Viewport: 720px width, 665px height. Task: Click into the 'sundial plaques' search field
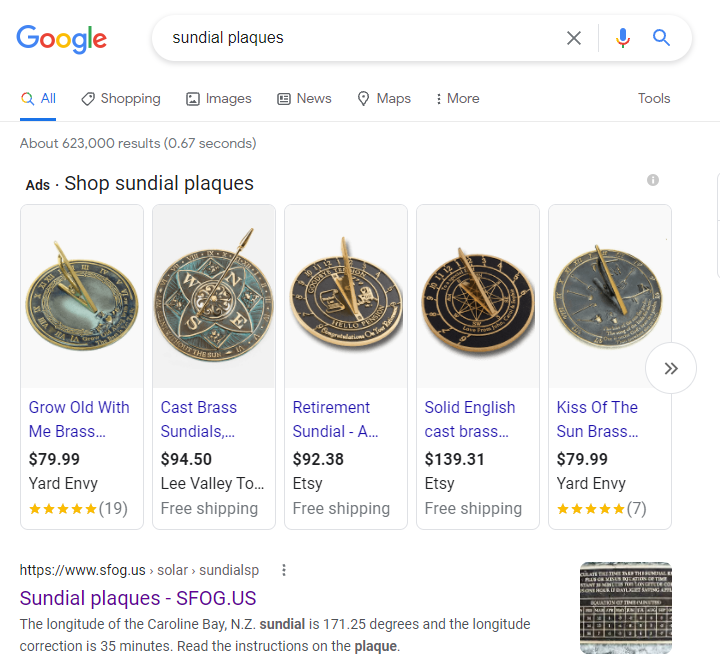(360, 38)
